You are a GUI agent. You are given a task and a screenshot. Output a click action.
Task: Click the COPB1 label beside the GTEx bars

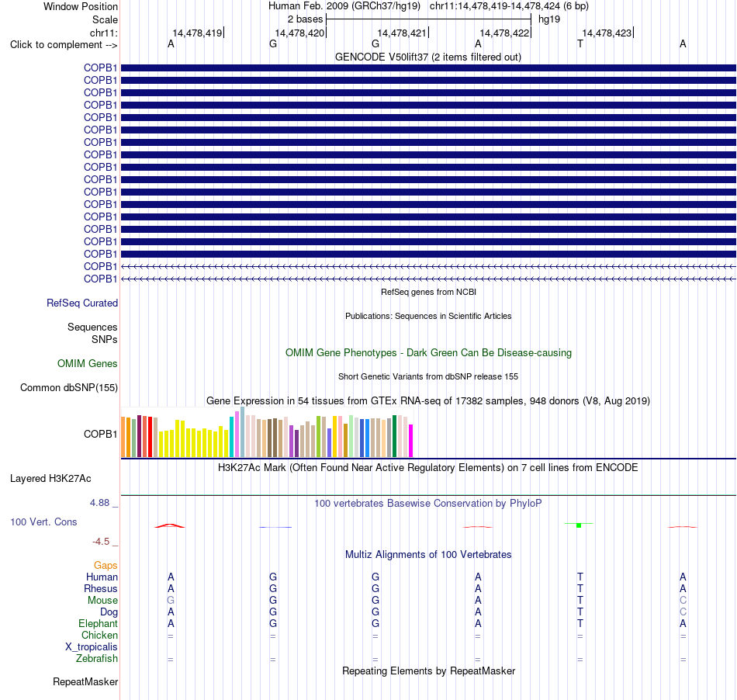[100, 434]
